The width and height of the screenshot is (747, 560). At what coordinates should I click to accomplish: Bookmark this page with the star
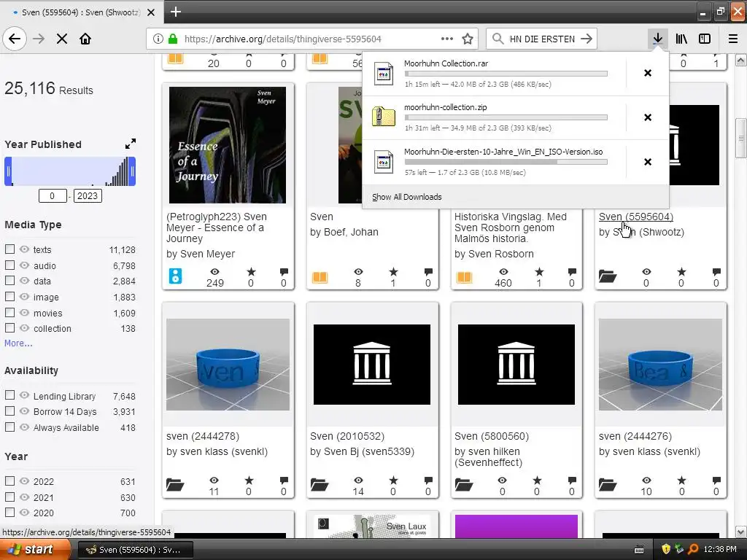[468, 39]
